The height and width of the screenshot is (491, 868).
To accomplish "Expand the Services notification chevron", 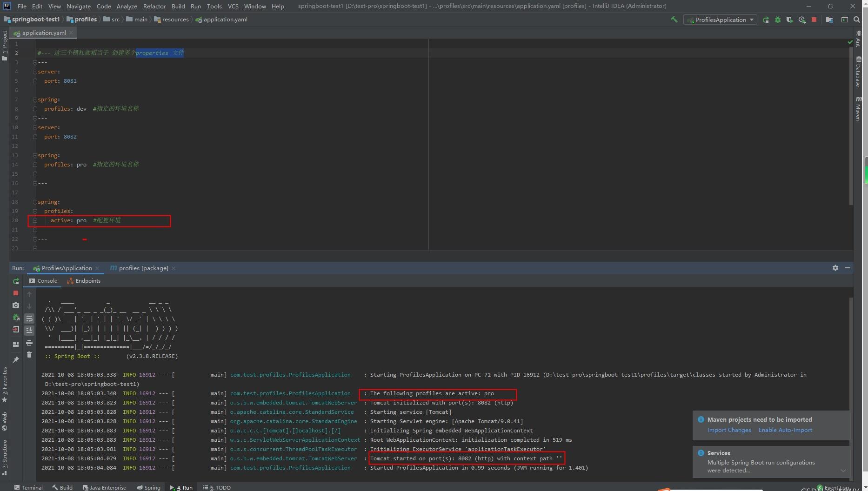I will tap(843, 471).
